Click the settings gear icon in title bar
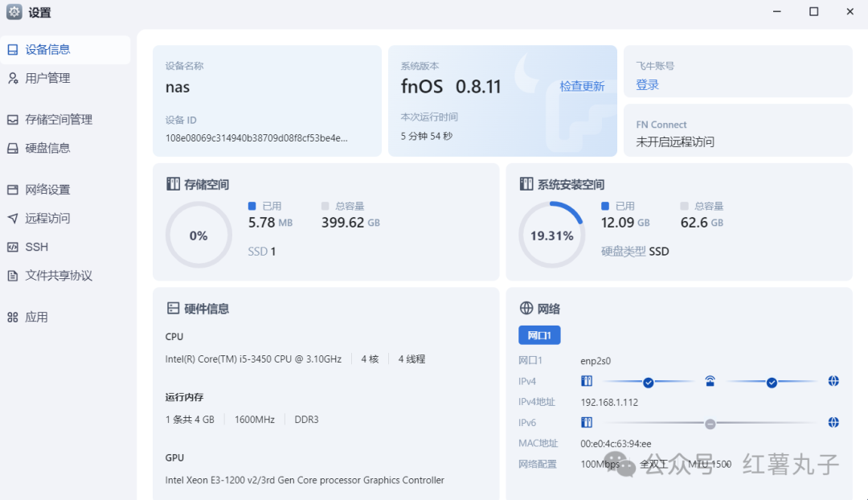The image size is (868, 500). click(14, 11)
